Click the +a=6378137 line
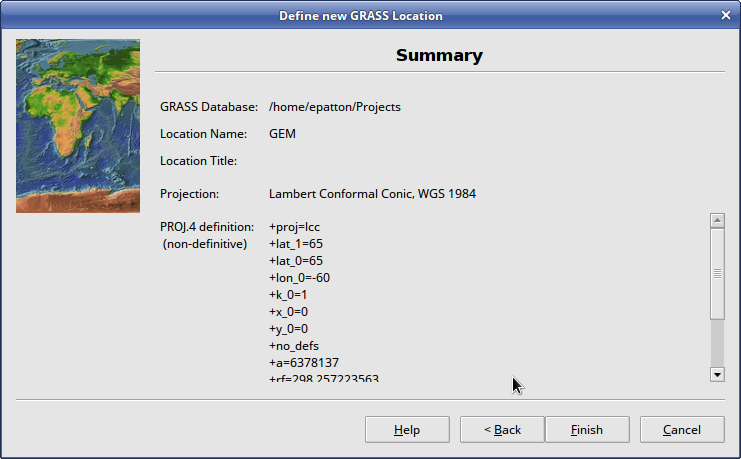The image size is (741, 459). [304, 363]
